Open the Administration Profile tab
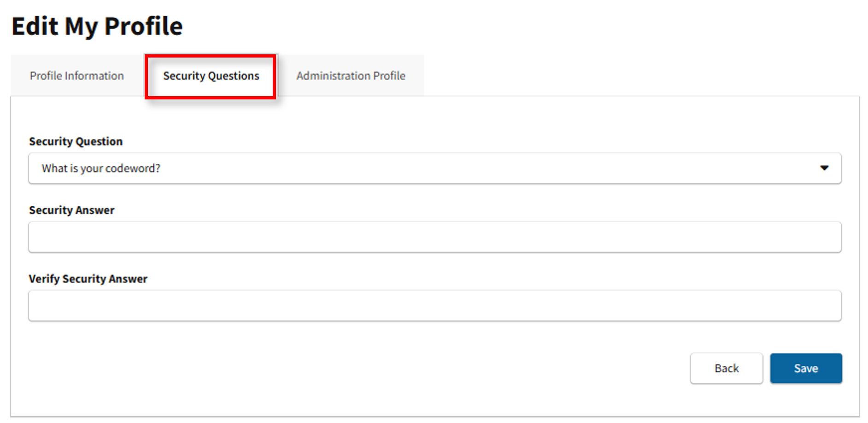This screenshot has height=423, width=868. (x=351, y=76)
